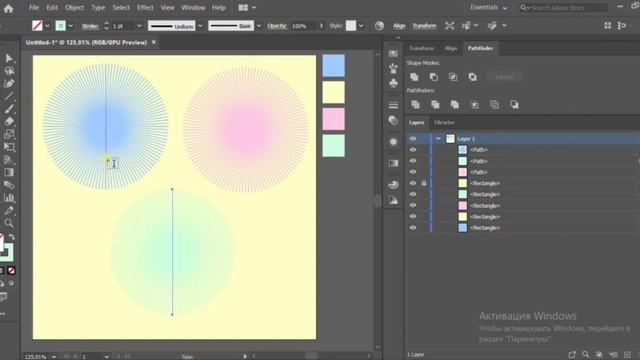Open the Symbols panel from dock
640x360 pixels.
[x=393, y=83]
